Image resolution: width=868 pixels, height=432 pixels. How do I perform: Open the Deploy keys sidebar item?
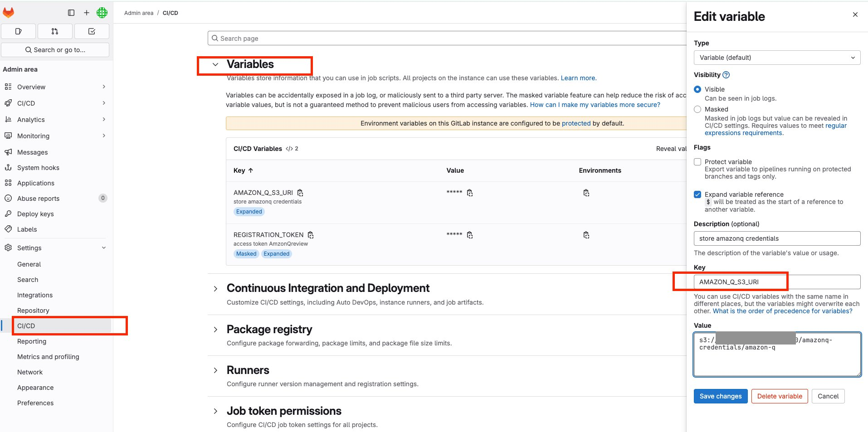click(35, 214)
